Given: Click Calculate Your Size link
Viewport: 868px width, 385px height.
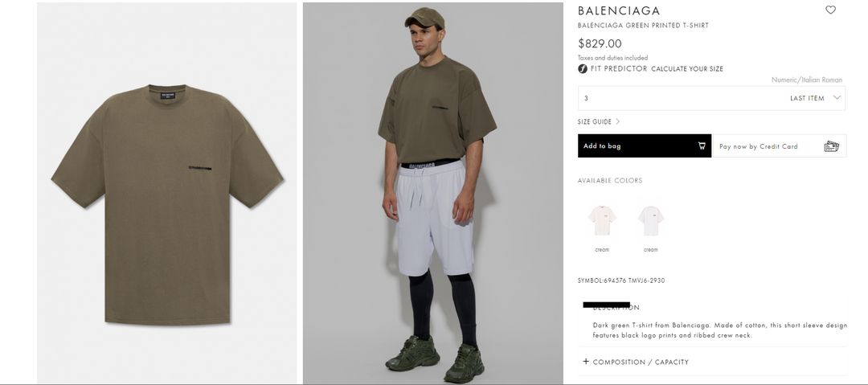Looking at the screenshot, I should 687,68.
